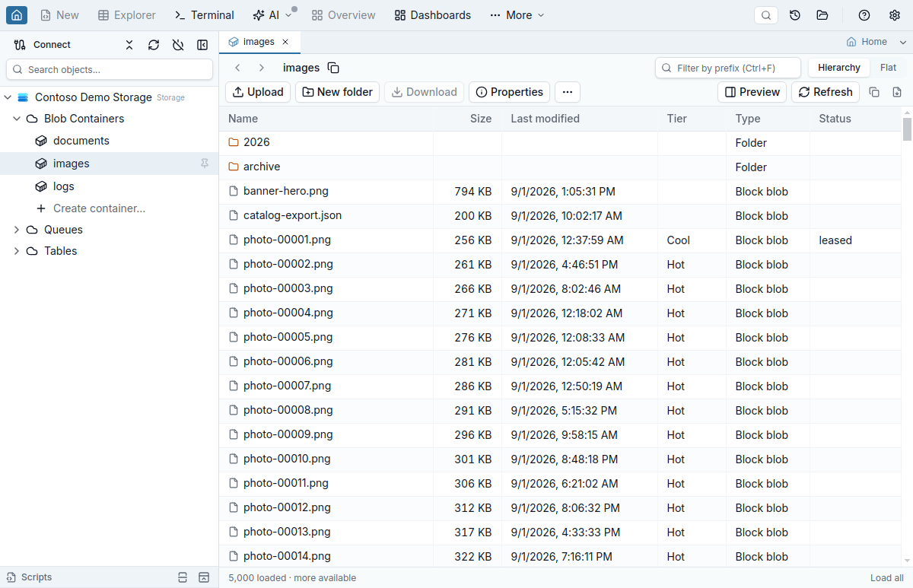The height and width of the screenshot is (588, 913).
Task: Click the copy icon next to Refresh
Action: (874, 92)
